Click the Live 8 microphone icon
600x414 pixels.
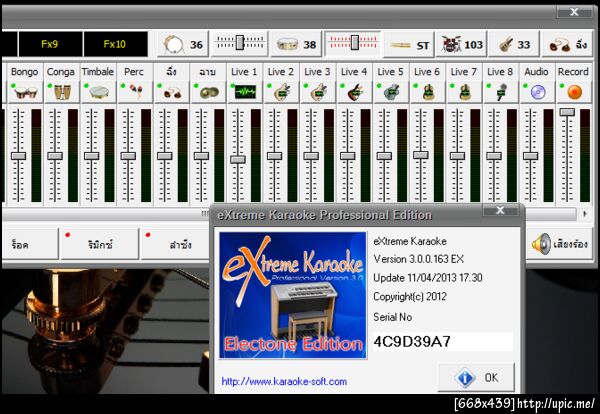pos(501,92)
